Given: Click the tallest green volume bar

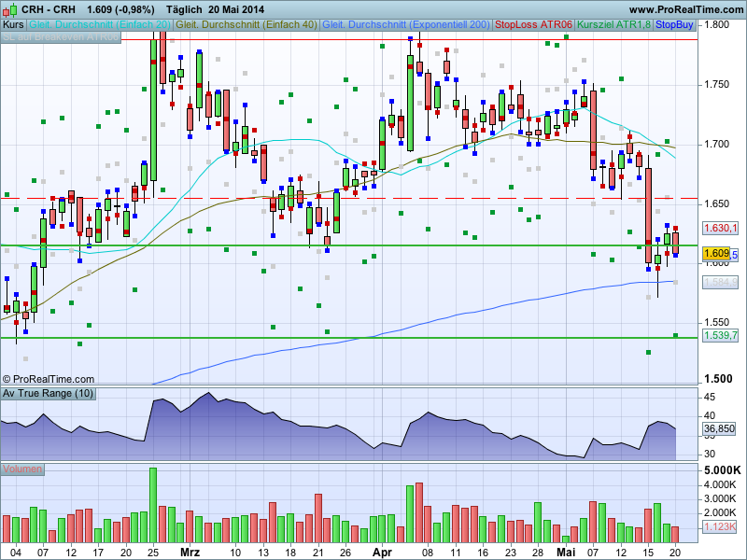Looking at the screenshot, I should point(153,505).
